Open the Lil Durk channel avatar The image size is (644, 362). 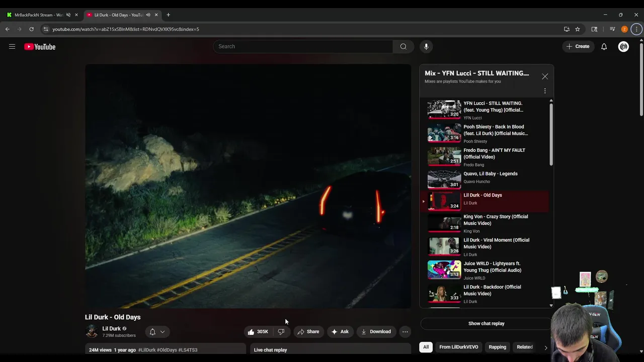pyautogui.click(x=92, y=331)
